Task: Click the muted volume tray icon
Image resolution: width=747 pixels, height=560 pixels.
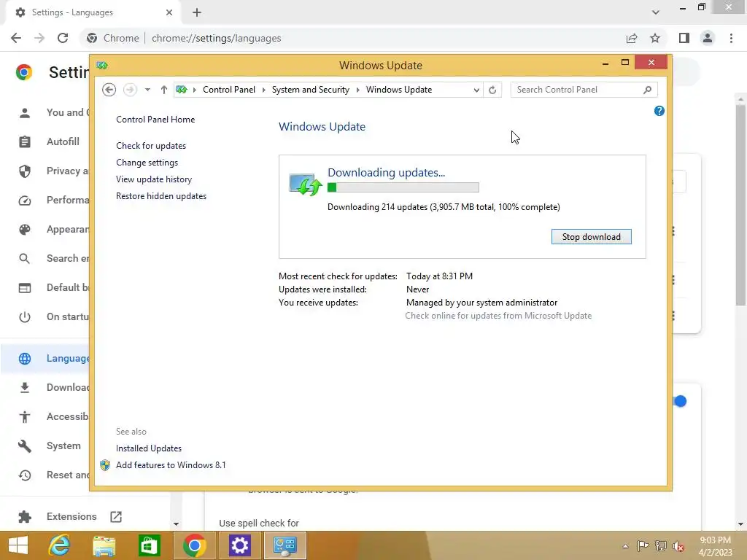Action: click(678, 546)
